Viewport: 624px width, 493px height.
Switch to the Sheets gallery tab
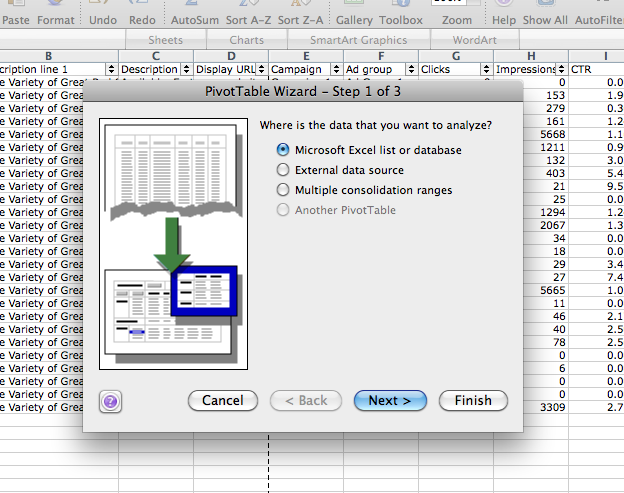[166, 40]
